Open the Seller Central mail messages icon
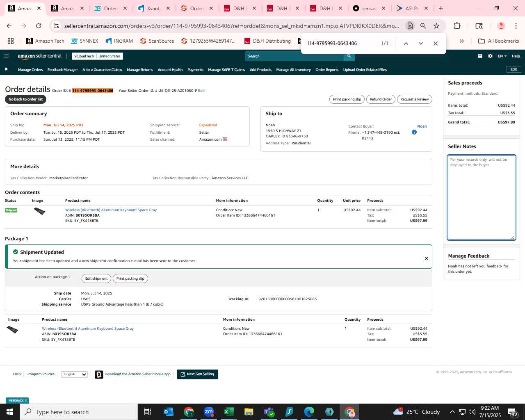 tap(480, 56)
